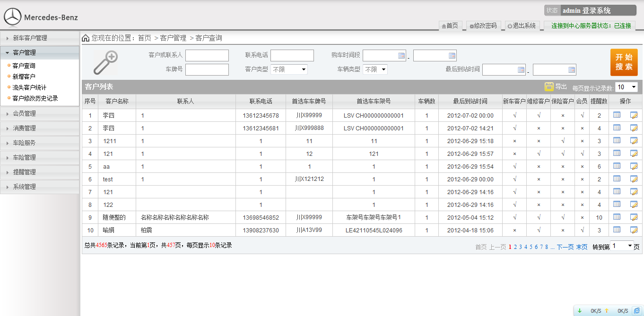Open the detail view icon for customer test

[x=617, y=179]
